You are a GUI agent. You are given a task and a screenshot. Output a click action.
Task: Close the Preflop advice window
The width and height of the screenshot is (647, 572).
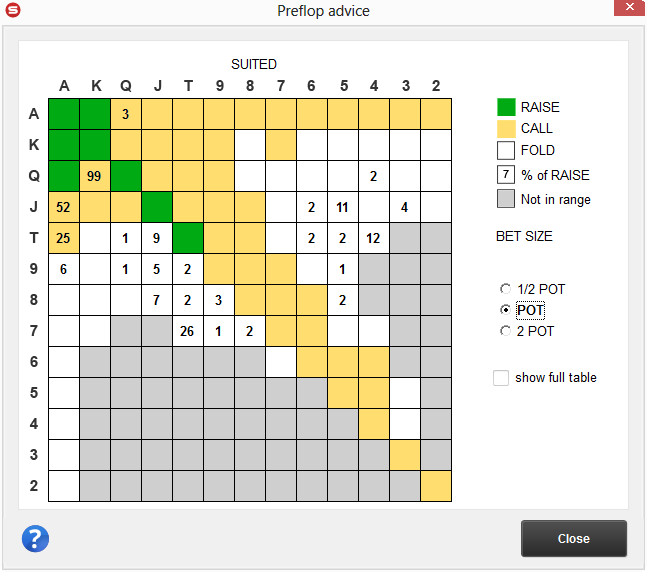(x=573, y=538)
